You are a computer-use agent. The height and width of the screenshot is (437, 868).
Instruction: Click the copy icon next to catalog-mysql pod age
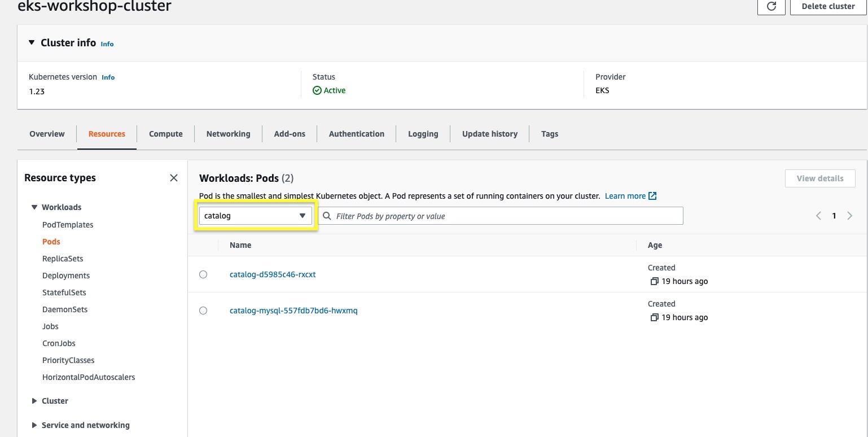[x=654, y=317]
